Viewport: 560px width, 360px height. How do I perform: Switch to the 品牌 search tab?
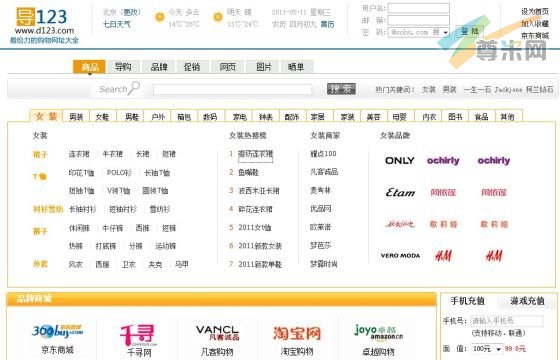[x=159, y=66]
